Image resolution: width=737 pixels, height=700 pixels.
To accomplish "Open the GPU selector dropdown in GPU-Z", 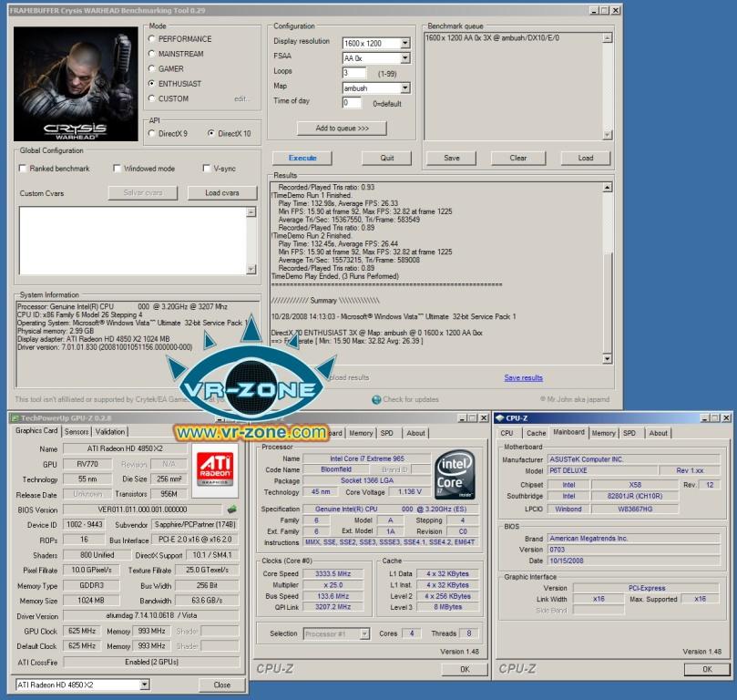I will pyautogui.click(x=145, y=685).
